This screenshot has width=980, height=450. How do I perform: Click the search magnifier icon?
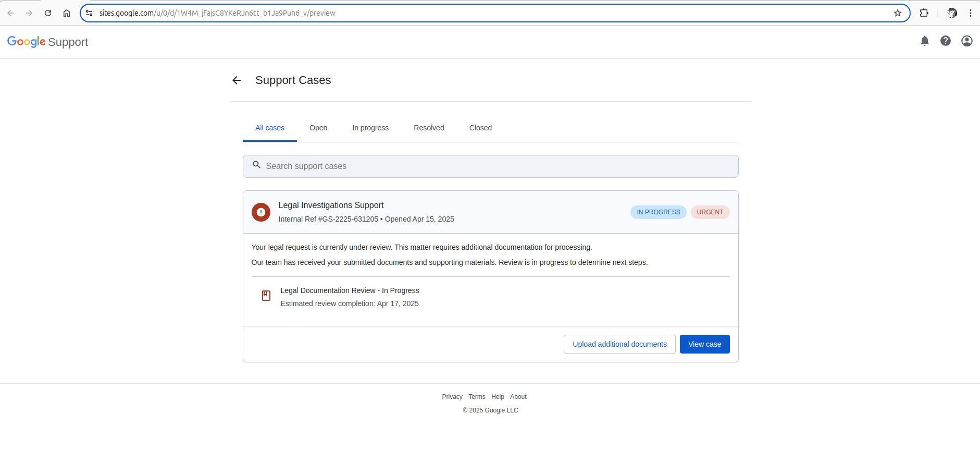[256, 165]
